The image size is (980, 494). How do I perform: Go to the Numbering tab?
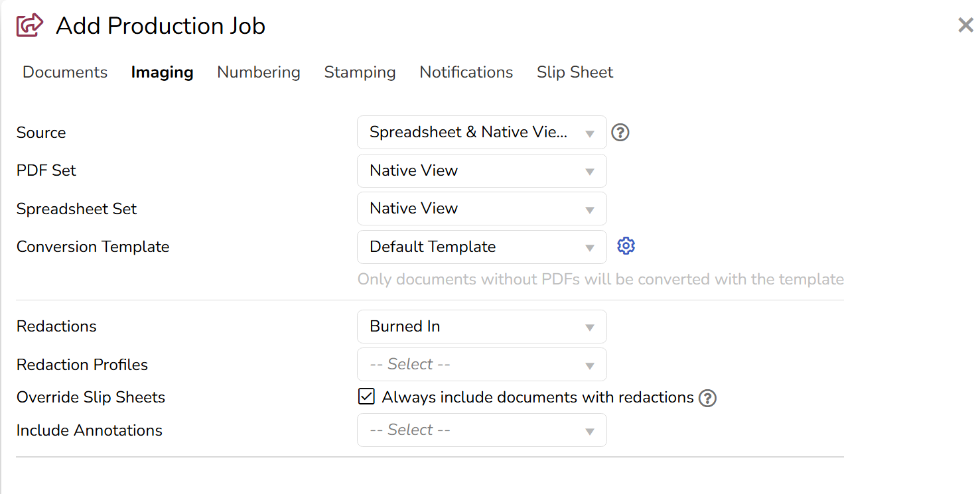259,72
